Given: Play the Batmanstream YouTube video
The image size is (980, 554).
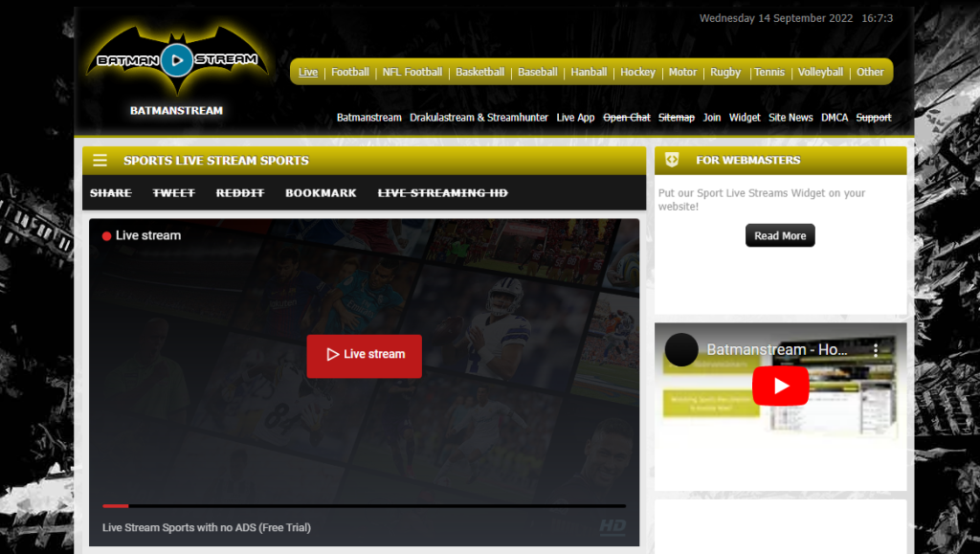Looking at the screenshot, I should [781, 386].
